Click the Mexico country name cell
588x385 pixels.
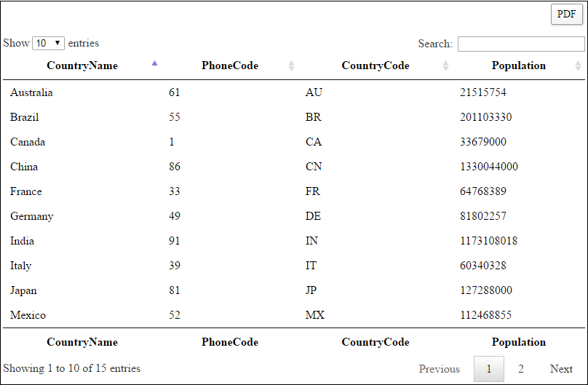28,315
